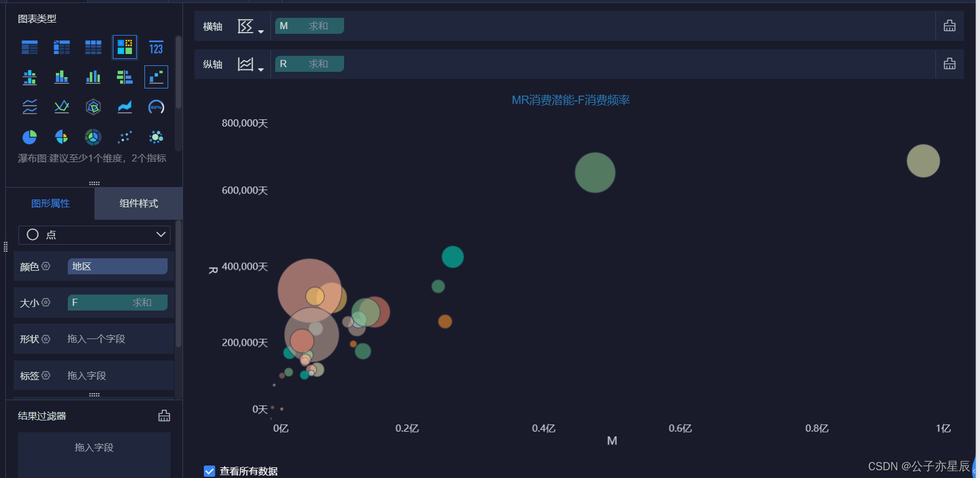The height and width of the screenshot is (478, 980).
Task: Select the waterfall chart type
Action: point(156,77)
